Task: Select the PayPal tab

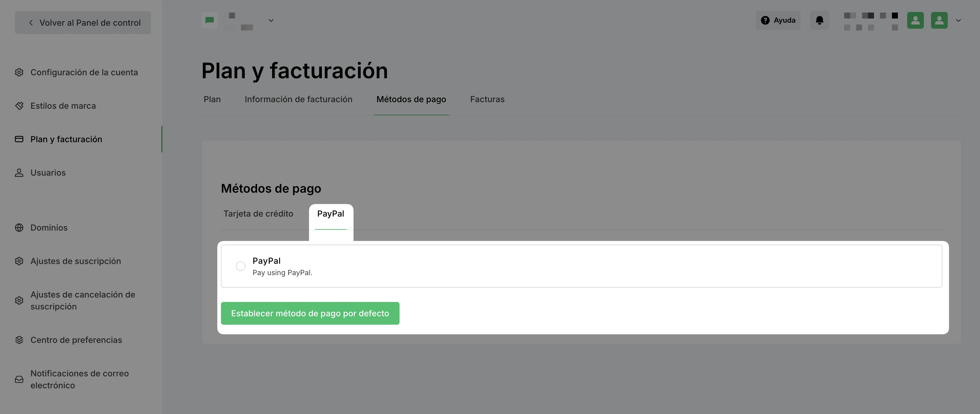Action: point(331,214)
